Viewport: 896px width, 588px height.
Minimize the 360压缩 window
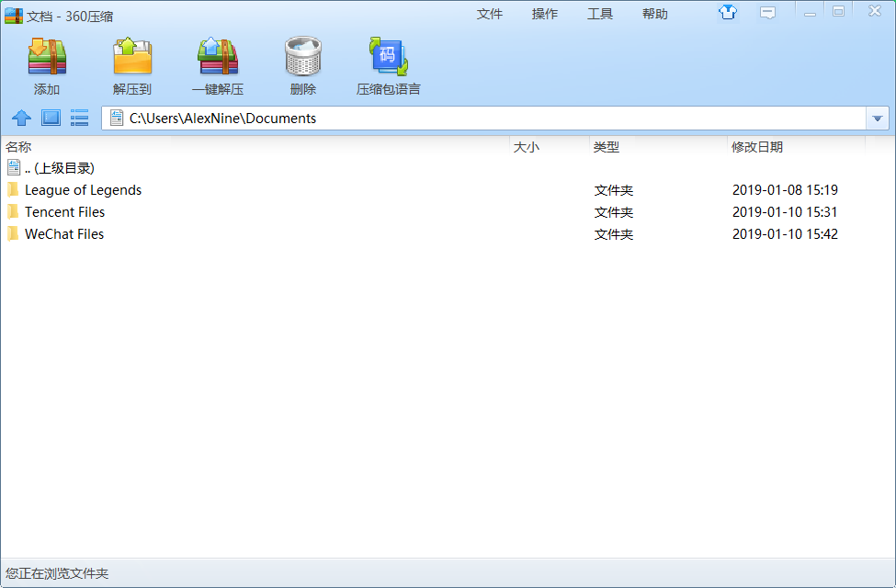tap(810, 13)
